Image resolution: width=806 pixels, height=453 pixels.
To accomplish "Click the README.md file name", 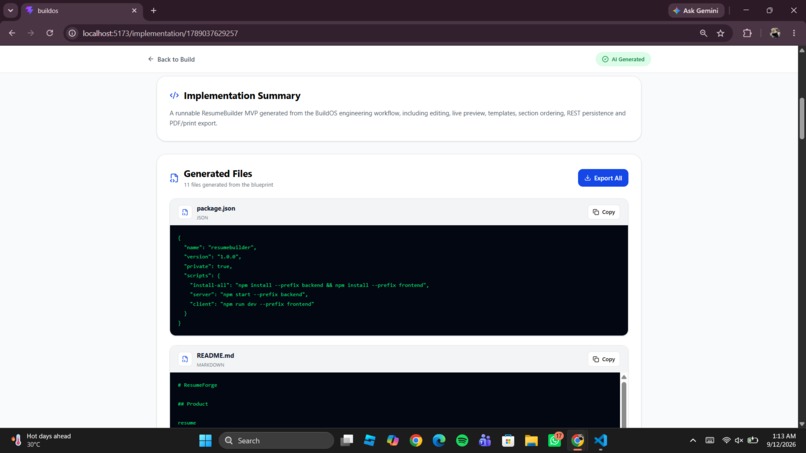I will (x=215, y=355).
